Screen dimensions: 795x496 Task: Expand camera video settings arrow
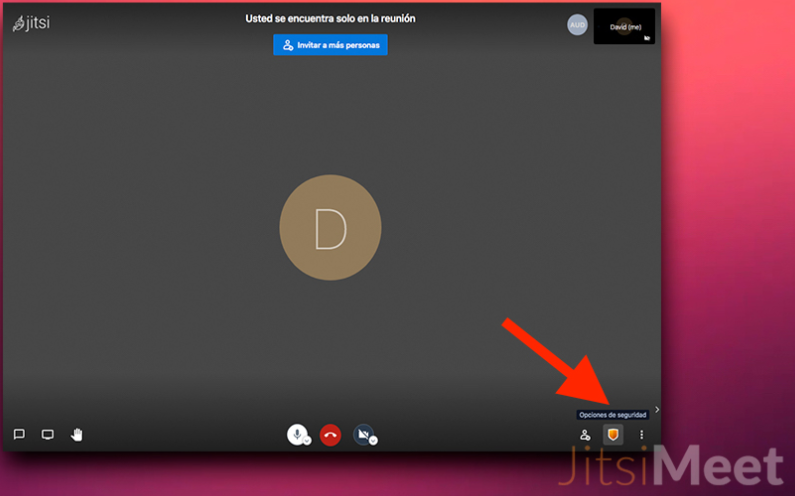click(373, 440)
